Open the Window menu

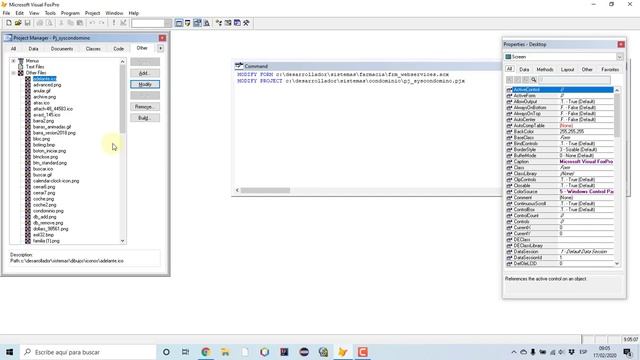[x=114, y=13]
